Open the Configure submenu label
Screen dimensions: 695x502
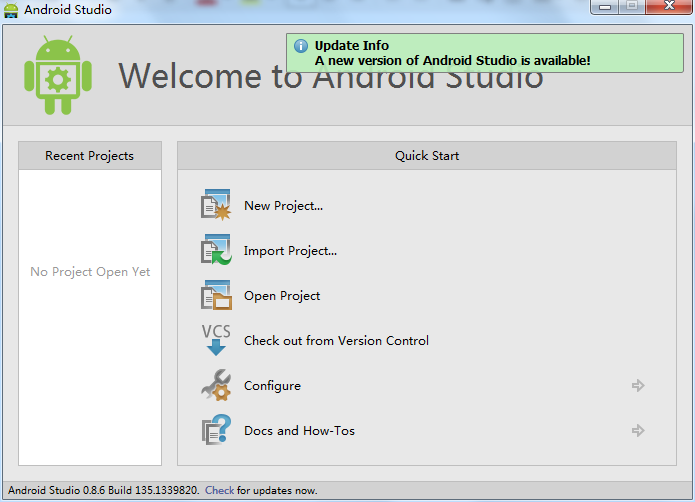coord(272,386)
